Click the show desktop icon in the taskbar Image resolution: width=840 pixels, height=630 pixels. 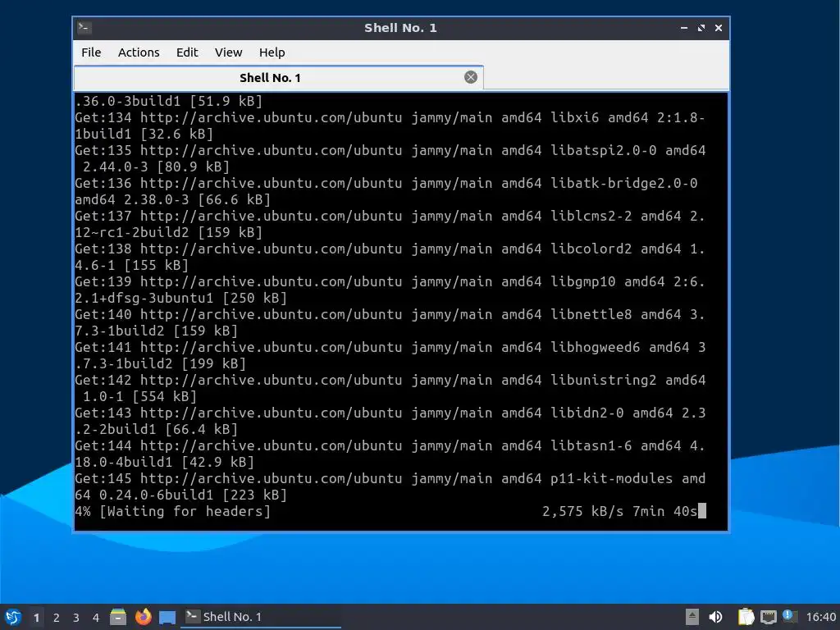coord(167,617)
